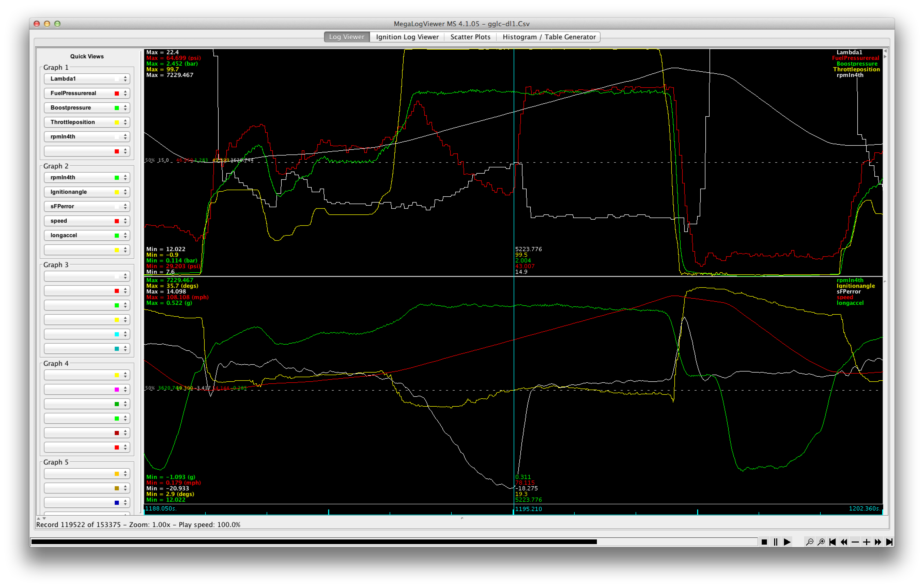Click the red FuelPressurereal color swatch

(x=117, y=94)
